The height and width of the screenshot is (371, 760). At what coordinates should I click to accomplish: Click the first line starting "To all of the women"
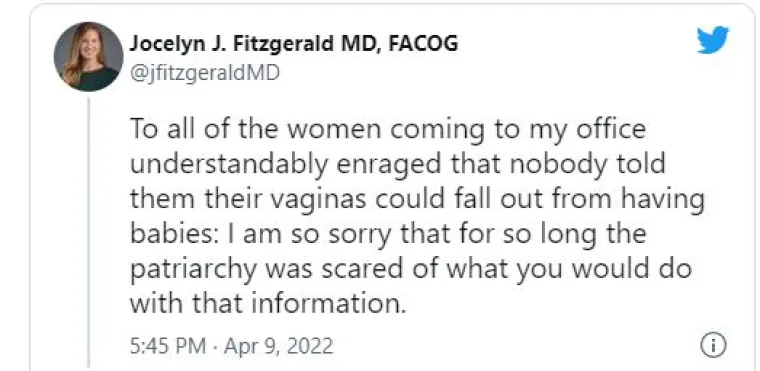tap(388, 130)
